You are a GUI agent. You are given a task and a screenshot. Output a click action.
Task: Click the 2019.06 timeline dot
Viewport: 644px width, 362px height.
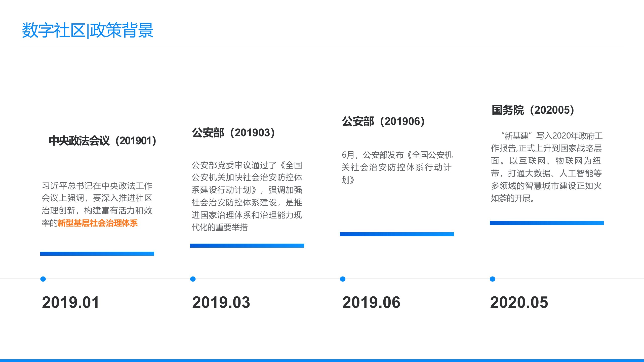point(343,279)
